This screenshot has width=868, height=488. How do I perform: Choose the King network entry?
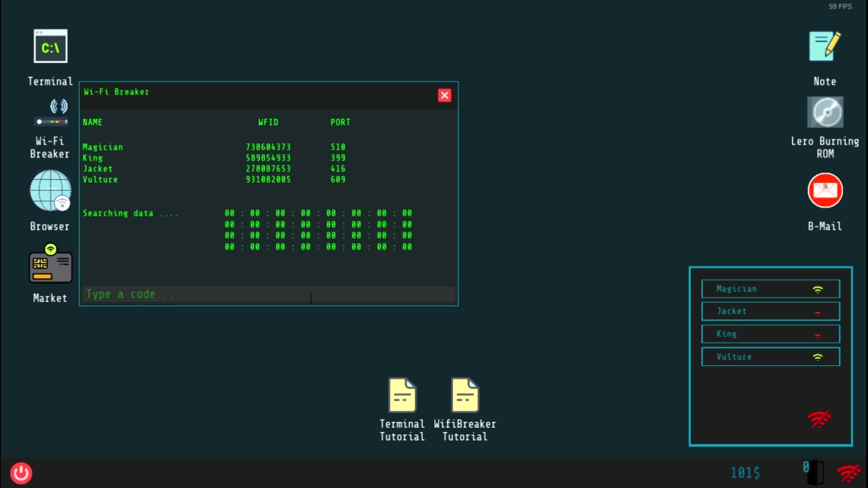(770, 334)
